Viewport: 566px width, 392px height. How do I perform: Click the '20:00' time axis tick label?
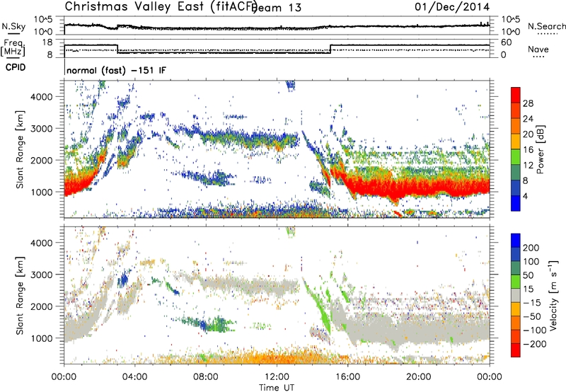[x=418, y=377]
